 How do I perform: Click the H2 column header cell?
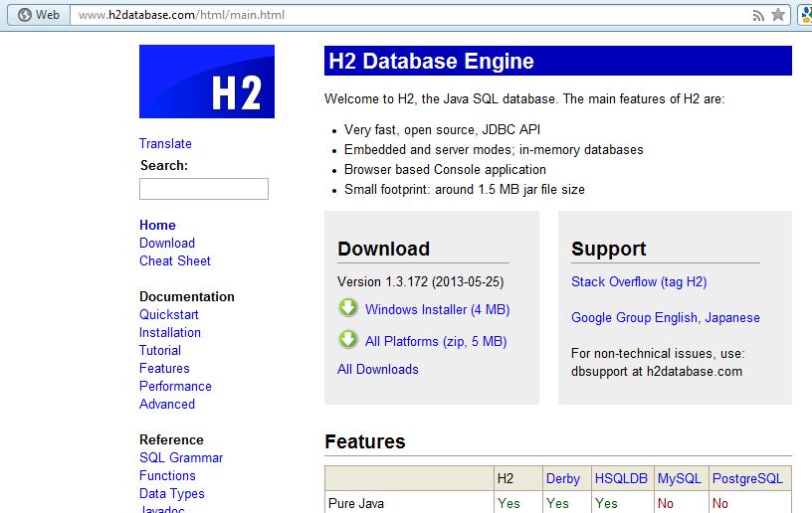pyautogui.click(x=517, y=478)
